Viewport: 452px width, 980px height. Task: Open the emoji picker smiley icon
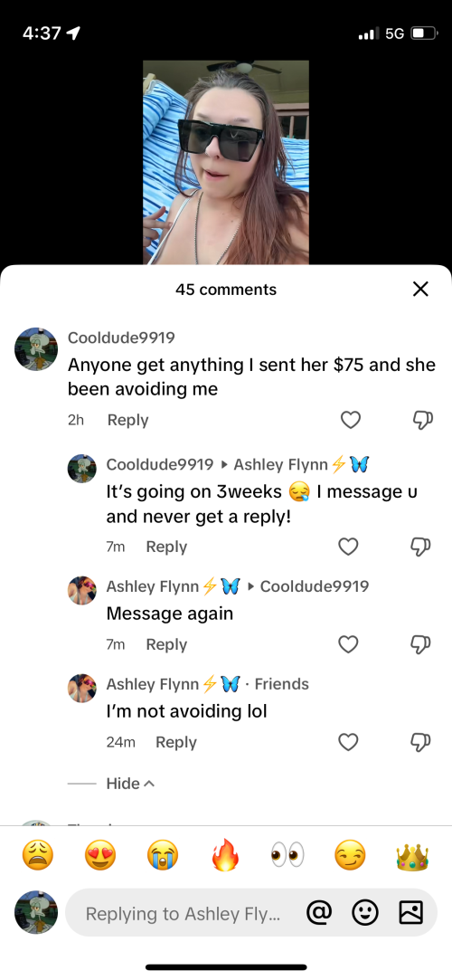click(x=365, y=913)
